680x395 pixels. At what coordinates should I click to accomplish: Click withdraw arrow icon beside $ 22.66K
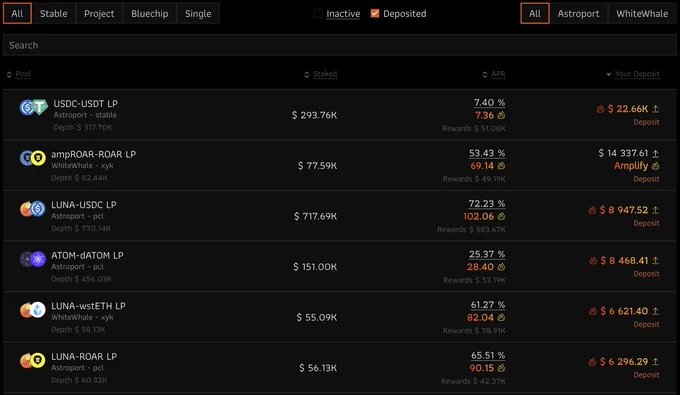pyautogui.click(x=656, y=109)
